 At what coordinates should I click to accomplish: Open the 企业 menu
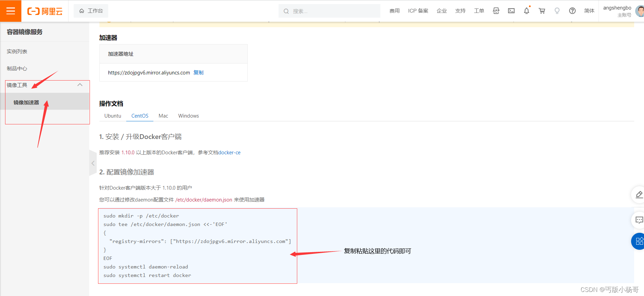(x=442, y=11)
